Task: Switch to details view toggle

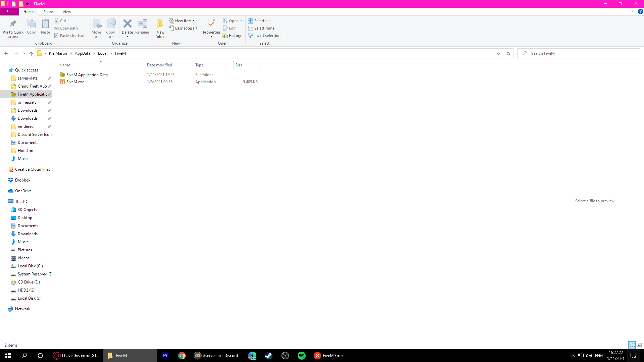Action: click(632, 345)
